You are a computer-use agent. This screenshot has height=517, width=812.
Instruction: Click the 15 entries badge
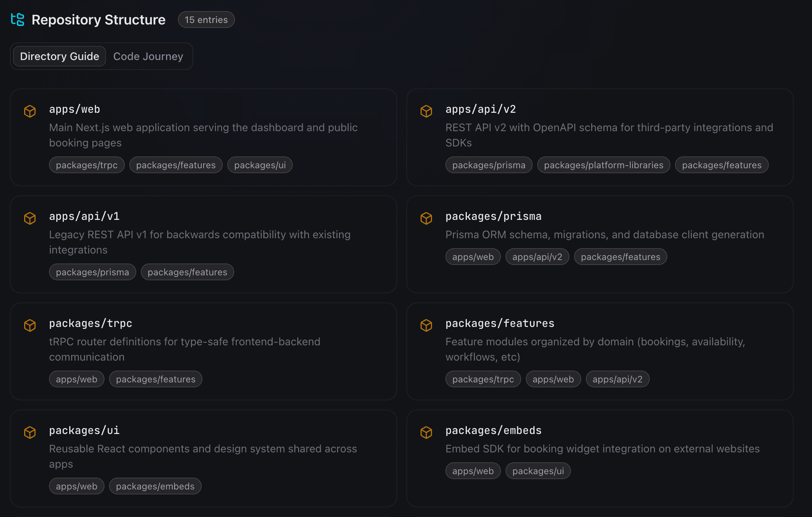pos(206,20)
